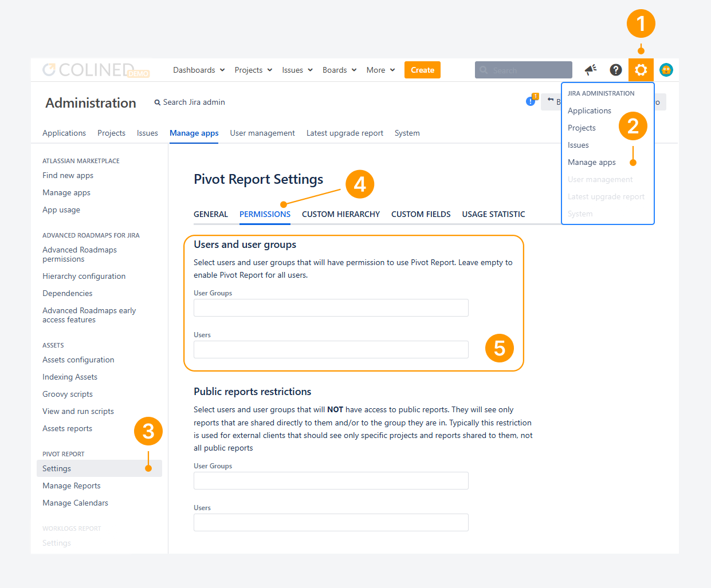This screenshot has width=711, height=588.
Task: Click the orange Create button
Action: click(x=422, y=70)
